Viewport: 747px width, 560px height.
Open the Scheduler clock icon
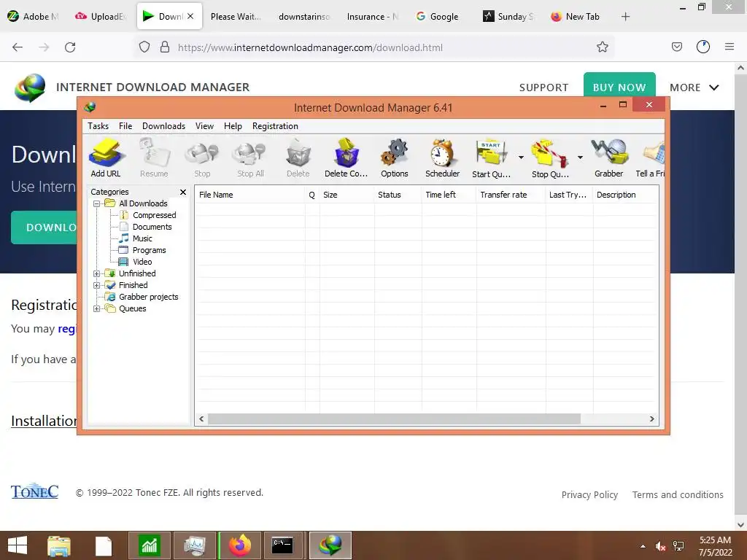(443, 157)
